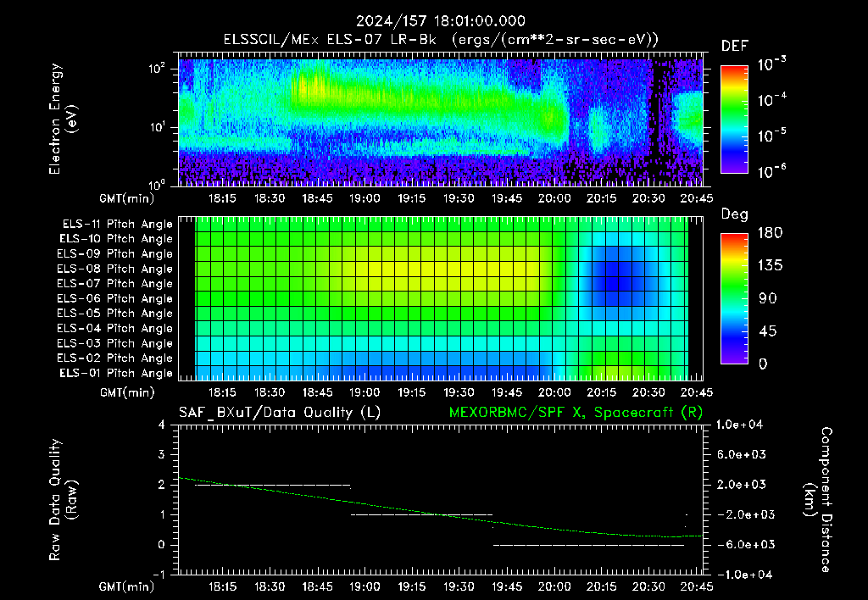This screenshot has height=600, width=868.
Task: Click the GMT(min) label under the data quality plot
Action: coord(127,586)
